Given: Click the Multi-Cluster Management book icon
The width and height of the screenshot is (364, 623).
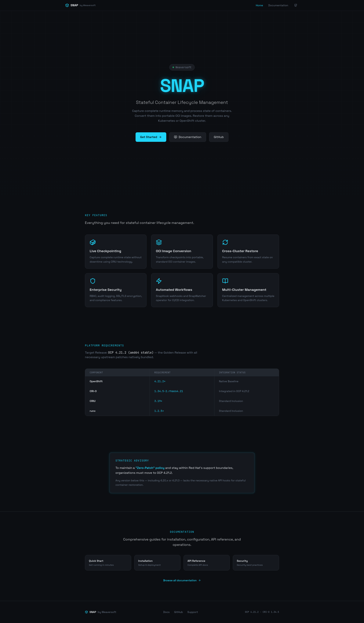Looking at the screenshot, I should [225, 281].
